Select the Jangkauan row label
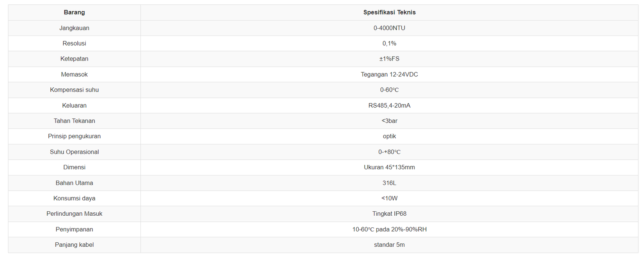The image size is (644, 256). (x=74, y=28)
